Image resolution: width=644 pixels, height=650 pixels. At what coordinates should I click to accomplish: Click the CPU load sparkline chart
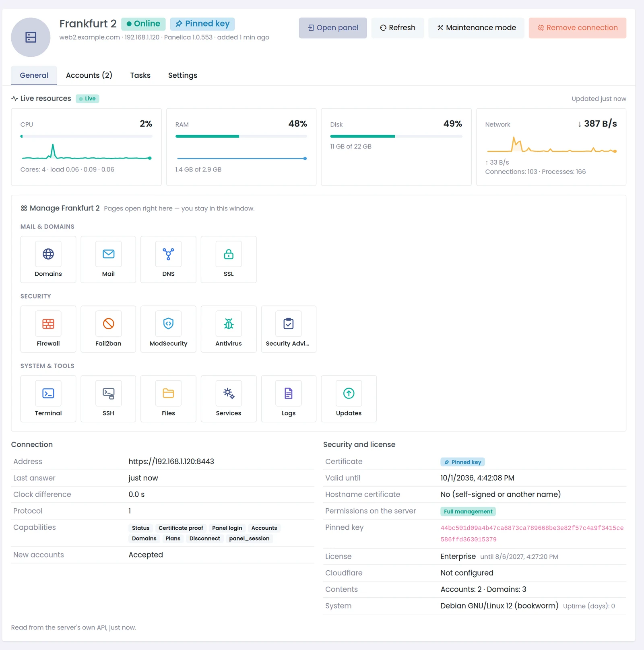(x=86, y=152)
